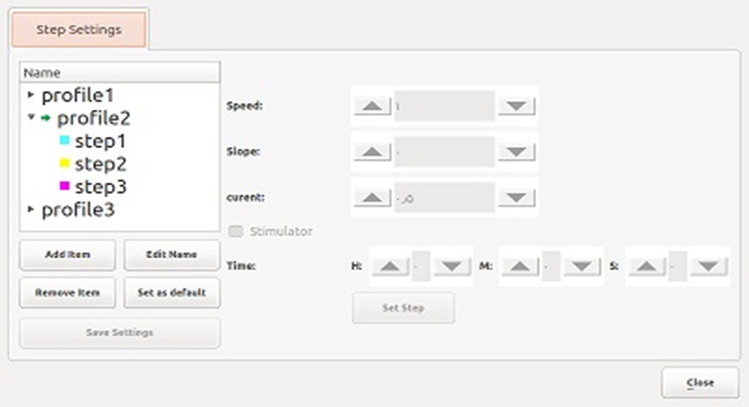Click the Add Item button
This screenshot has width=749, height=407.
(x=68, y=255)
